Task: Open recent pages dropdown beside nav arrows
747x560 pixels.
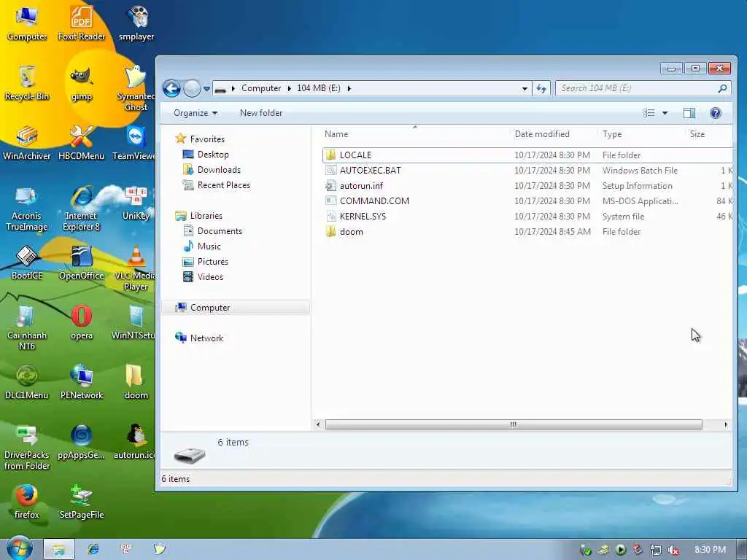Action: click(206, 88)
